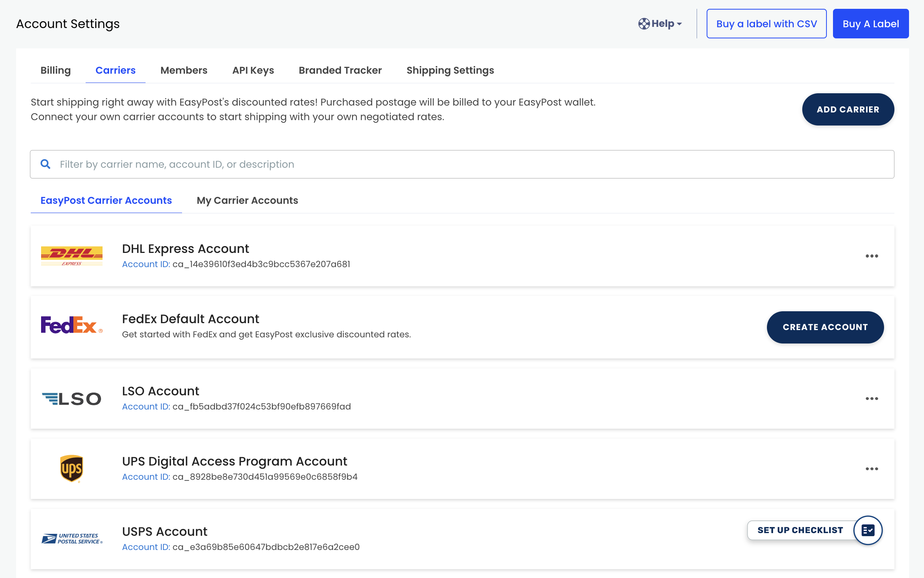Select the Shipping Settings tab
The height and width of the screenshot is (578, 924).
(450, 70)
